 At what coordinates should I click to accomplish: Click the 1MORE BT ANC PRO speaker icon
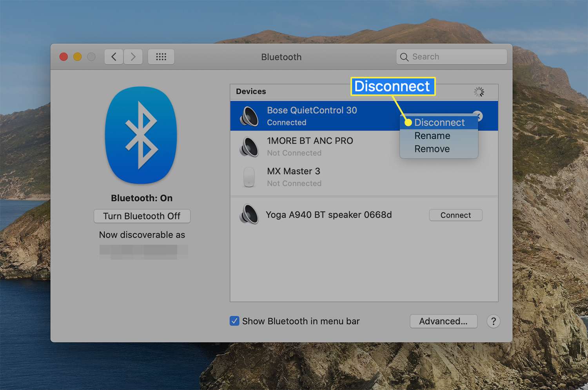(249, 147)
